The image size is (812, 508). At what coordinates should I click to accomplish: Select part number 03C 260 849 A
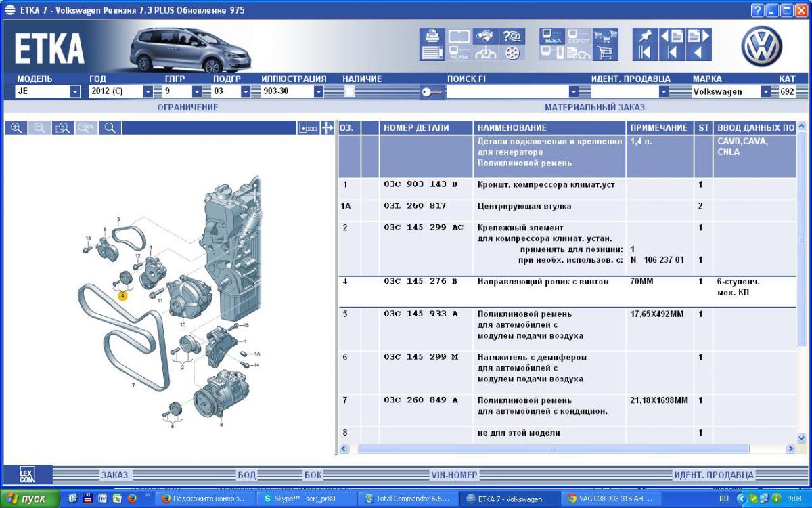coord(420,400)
